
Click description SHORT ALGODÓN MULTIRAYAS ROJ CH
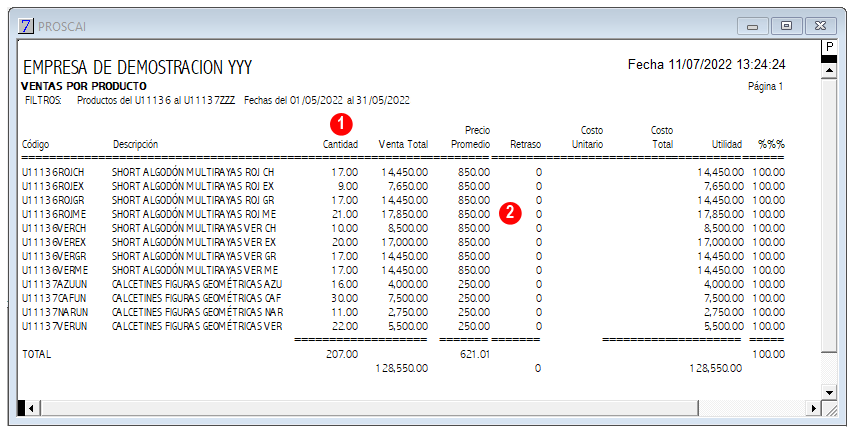(193, 172)
